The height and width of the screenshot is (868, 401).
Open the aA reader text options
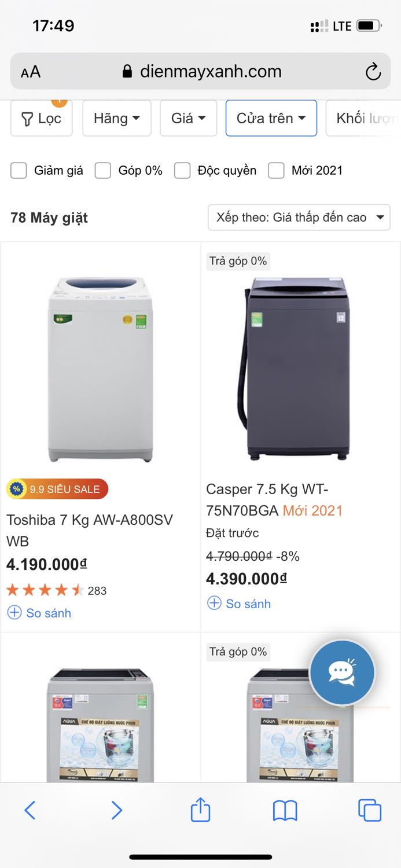click(x=31, y=72)
